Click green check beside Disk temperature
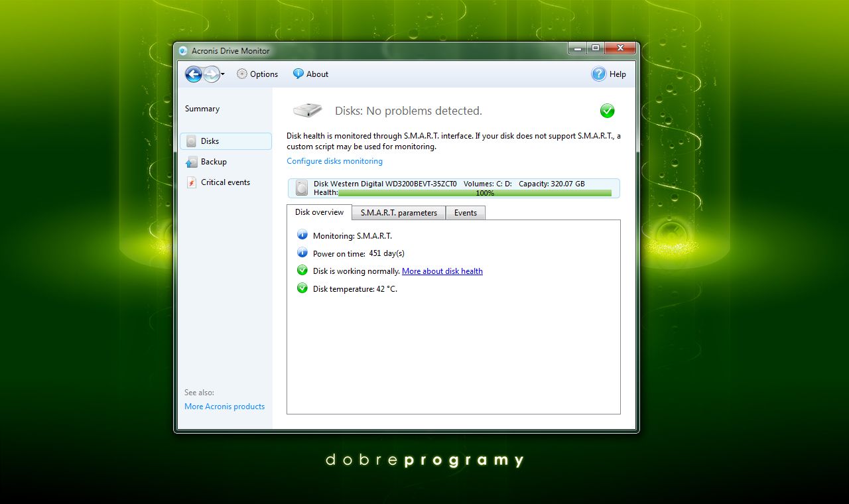Viewport: 849px width, 504px height. (x=302, y=288)
